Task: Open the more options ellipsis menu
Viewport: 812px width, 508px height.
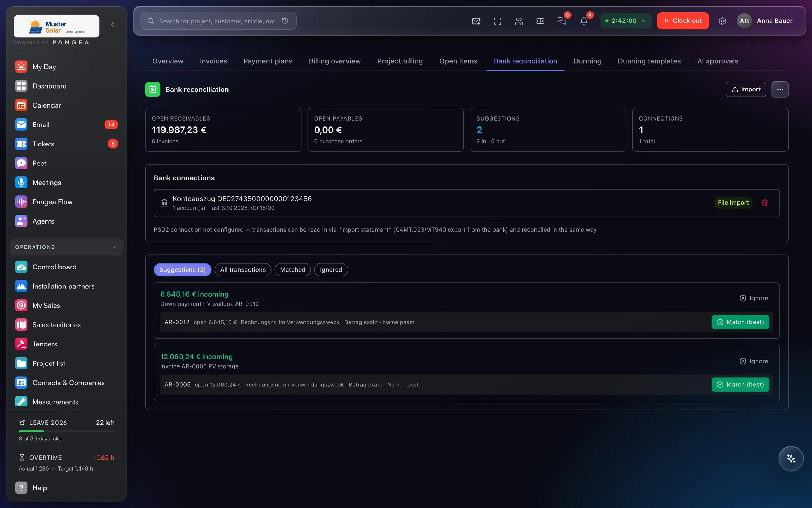Action: [x=780, y=89]
